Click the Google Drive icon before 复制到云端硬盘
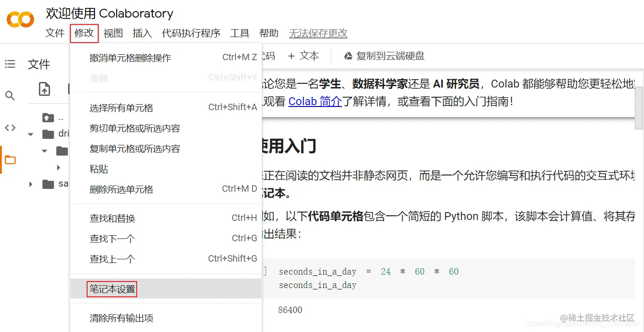Image resolution: width=644 pixels, height=332 pixels. (x=348, y=56)
